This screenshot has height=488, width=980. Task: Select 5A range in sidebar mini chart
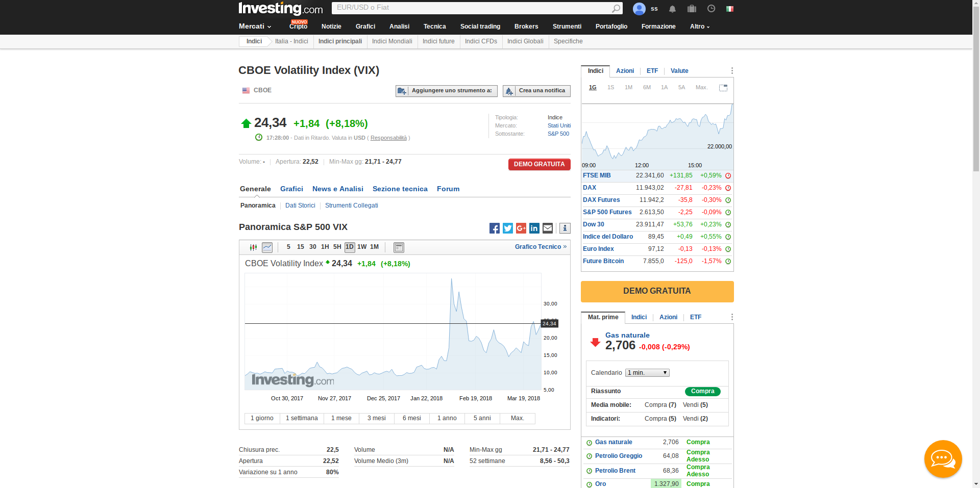pyautogui.click(x=681, y=88)
